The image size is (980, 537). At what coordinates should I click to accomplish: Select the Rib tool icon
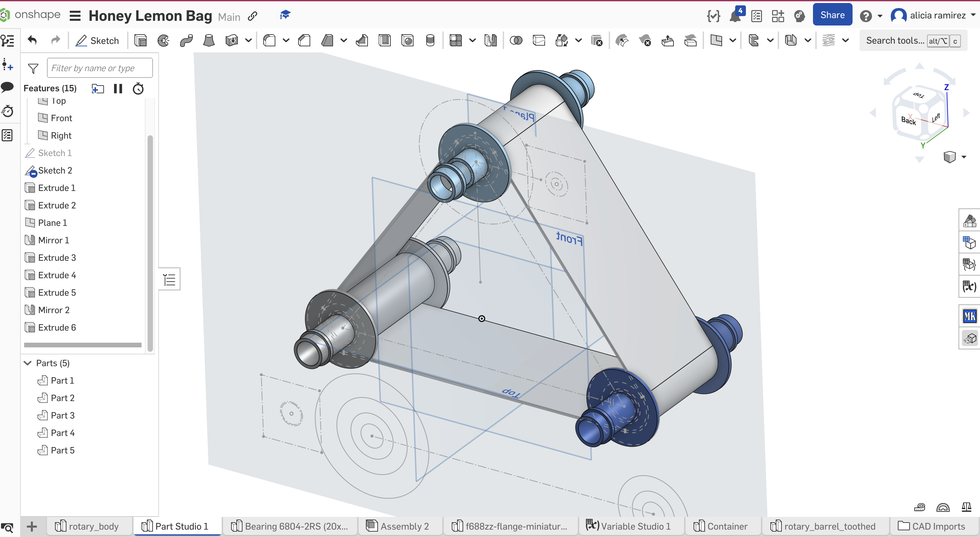pos(362,40)
